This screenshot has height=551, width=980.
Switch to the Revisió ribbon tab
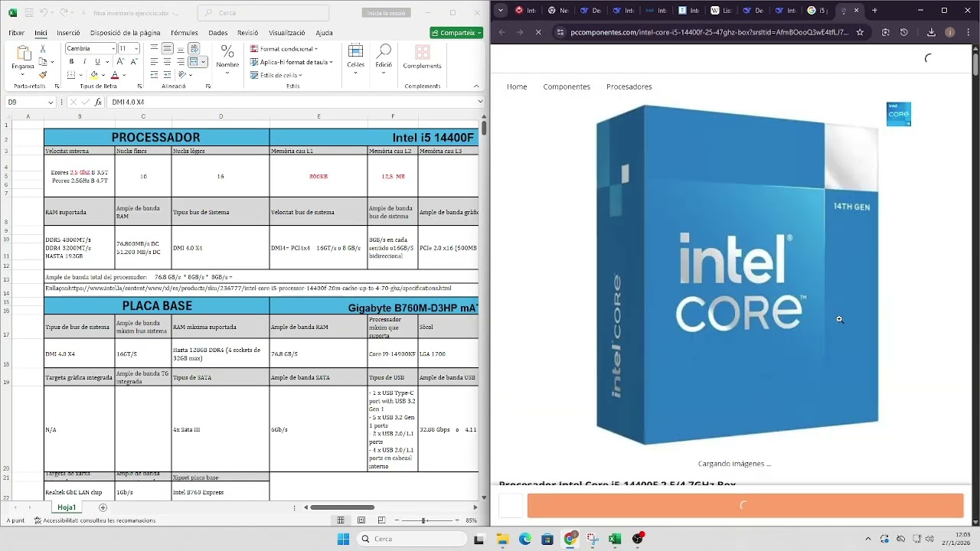pos(248,33)
